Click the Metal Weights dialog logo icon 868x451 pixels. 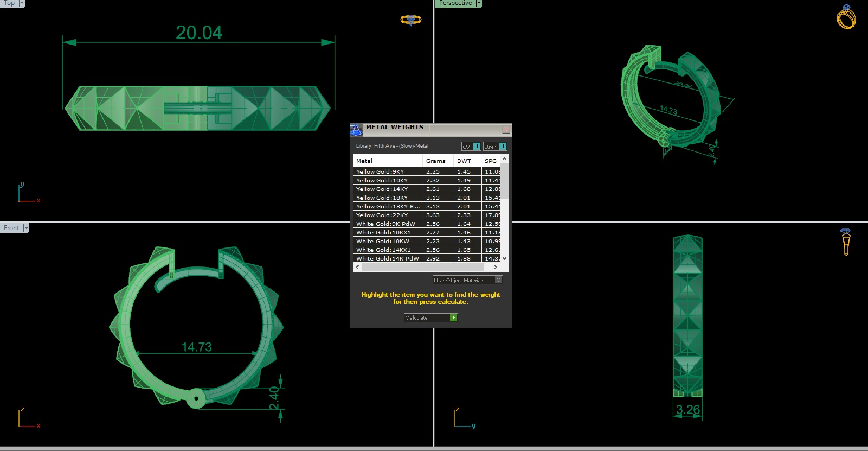(x=356, y=130)
